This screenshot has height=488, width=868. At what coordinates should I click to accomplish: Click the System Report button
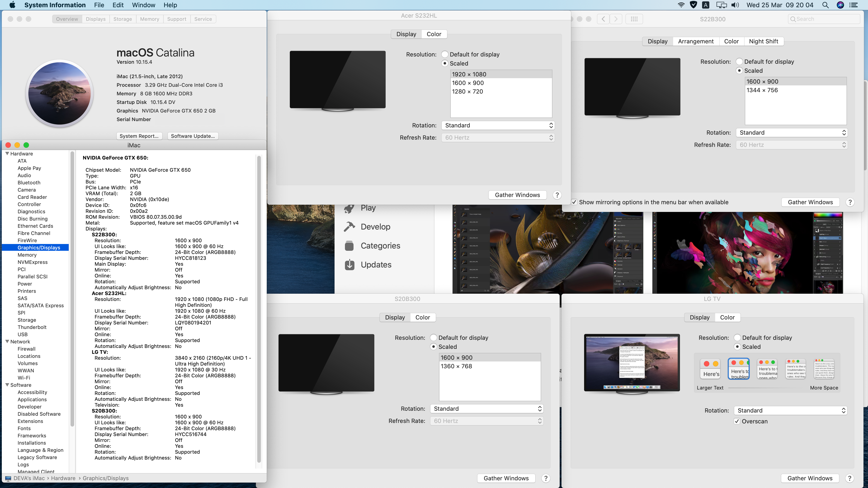pos(139,136)
